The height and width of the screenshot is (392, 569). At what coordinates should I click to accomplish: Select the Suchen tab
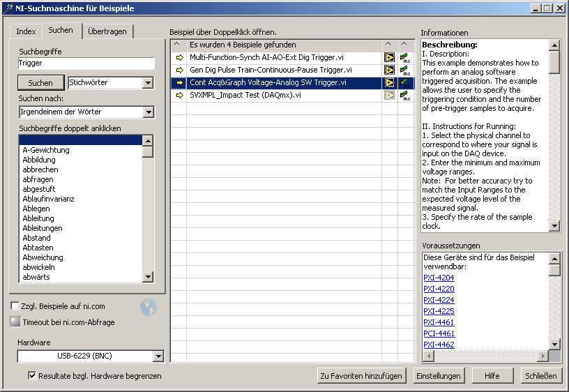pos(61,30)
